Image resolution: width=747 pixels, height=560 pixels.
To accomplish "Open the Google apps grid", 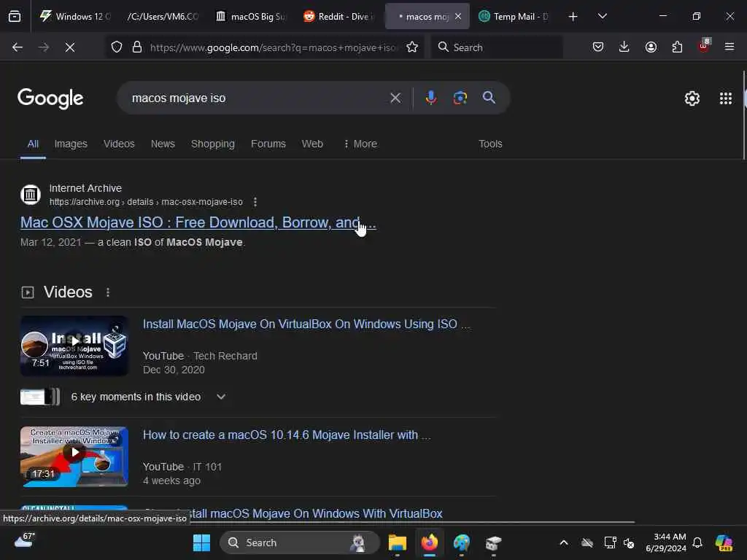I will point(726,98).
